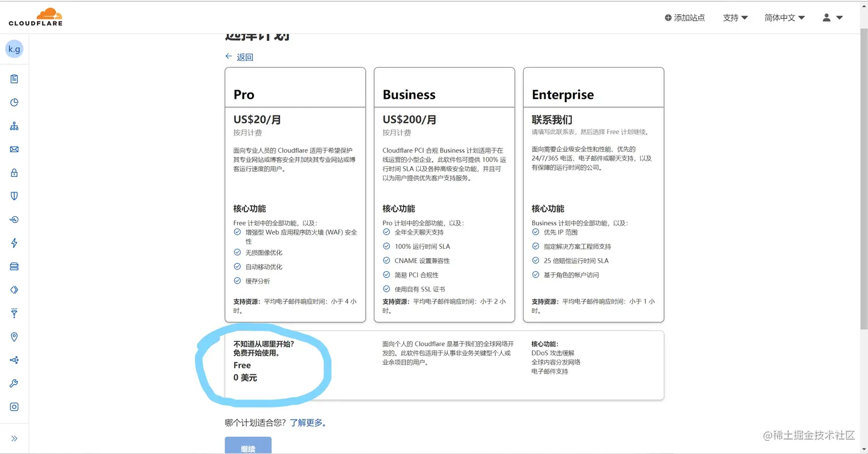Open the Caching drive icon
868x454 pixels.
(14, 266)
